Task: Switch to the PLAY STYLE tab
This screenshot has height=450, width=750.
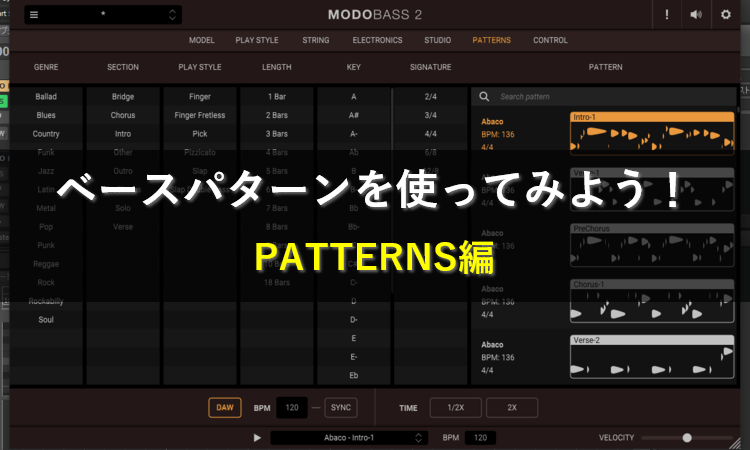Action: click(x=257, y=40)
